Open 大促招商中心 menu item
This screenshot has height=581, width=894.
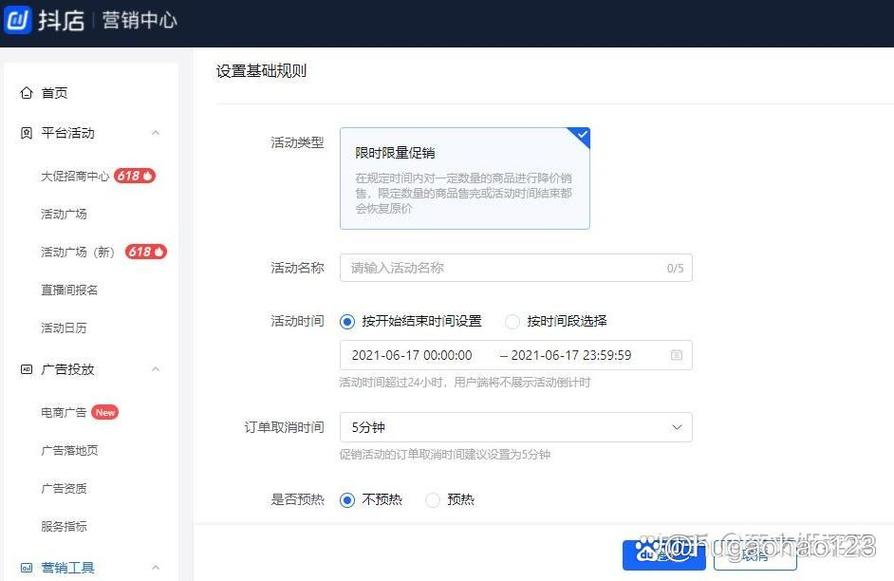[x=75, y=176]
